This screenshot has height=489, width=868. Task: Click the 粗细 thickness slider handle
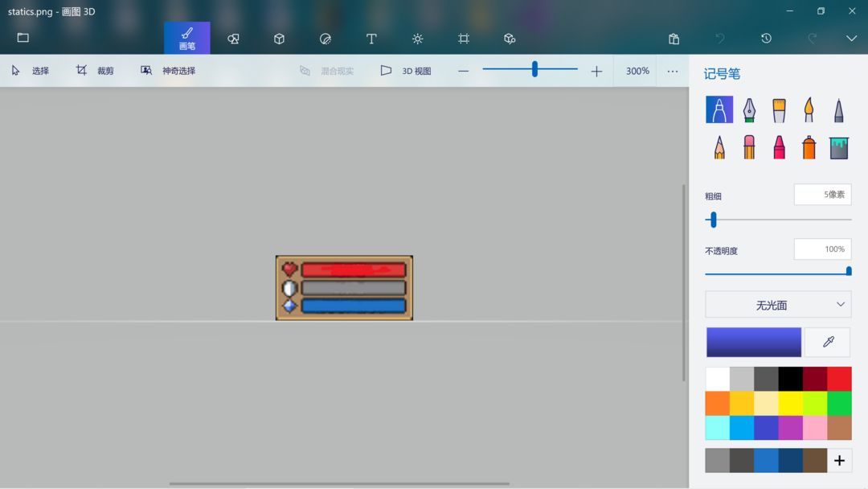point(714,220)
